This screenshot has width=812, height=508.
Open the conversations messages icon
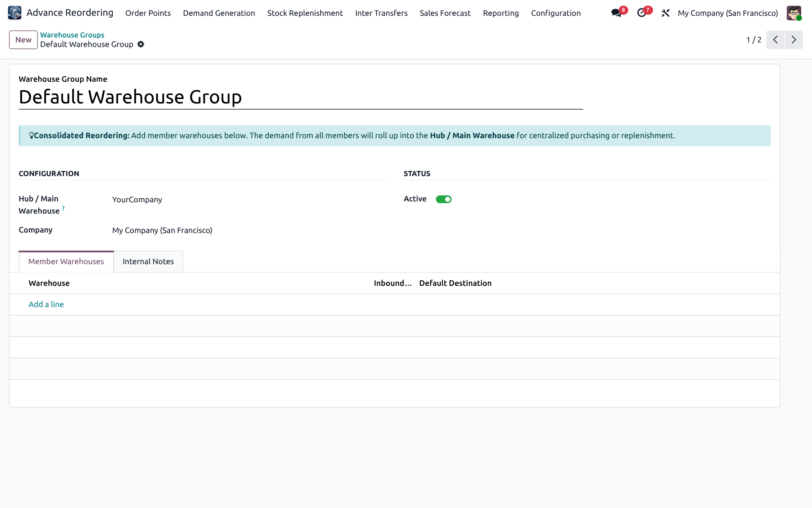(x=617, y=13)
